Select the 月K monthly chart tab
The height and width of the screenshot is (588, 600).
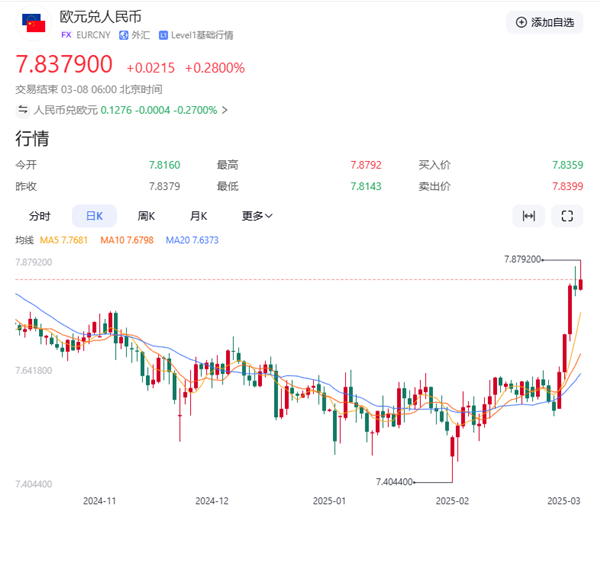(x=198, y=216)
